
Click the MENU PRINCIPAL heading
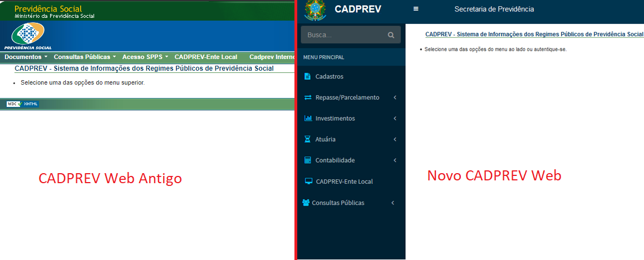pos(323,57)
